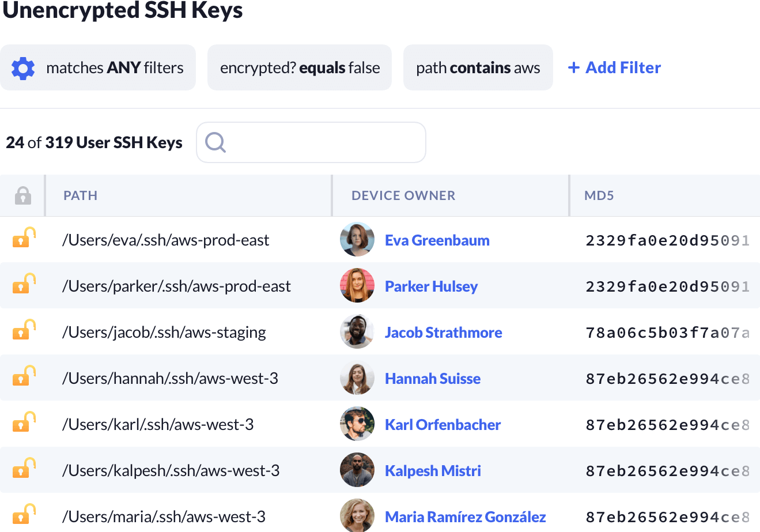The height and width of the screenshot is (532, 760).
Task: Click Hannah Suisse's profile picture
Action: pos(357,378)
